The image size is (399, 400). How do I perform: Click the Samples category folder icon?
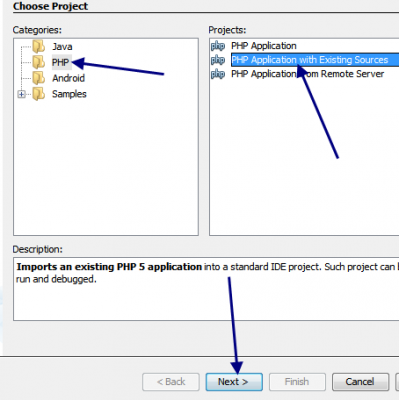point(39,94)
